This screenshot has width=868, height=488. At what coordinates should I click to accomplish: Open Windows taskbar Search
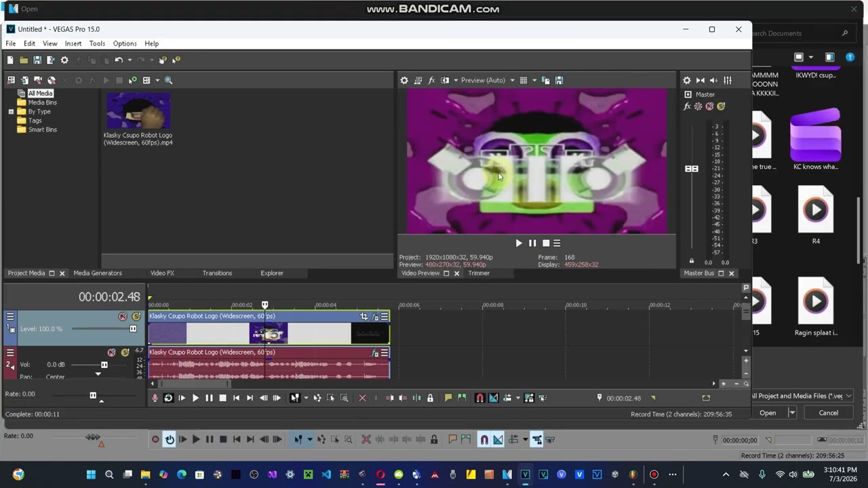[x=109, y=474]
